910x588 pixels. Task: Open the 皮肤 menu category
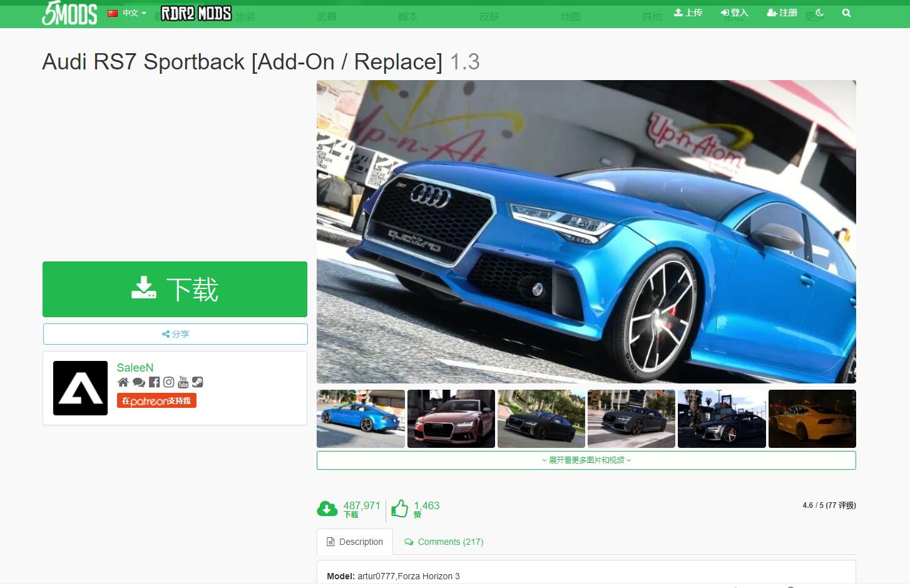pyautogui.click(x=489, y=16)
